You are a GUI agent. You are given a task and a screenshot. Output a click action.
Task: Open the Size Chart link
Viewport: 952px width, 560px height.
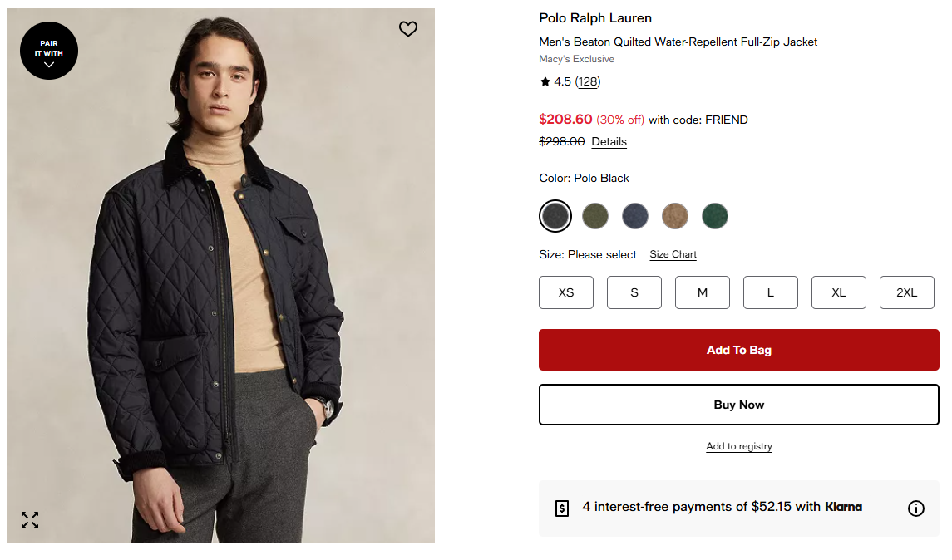tap(673, 255)
